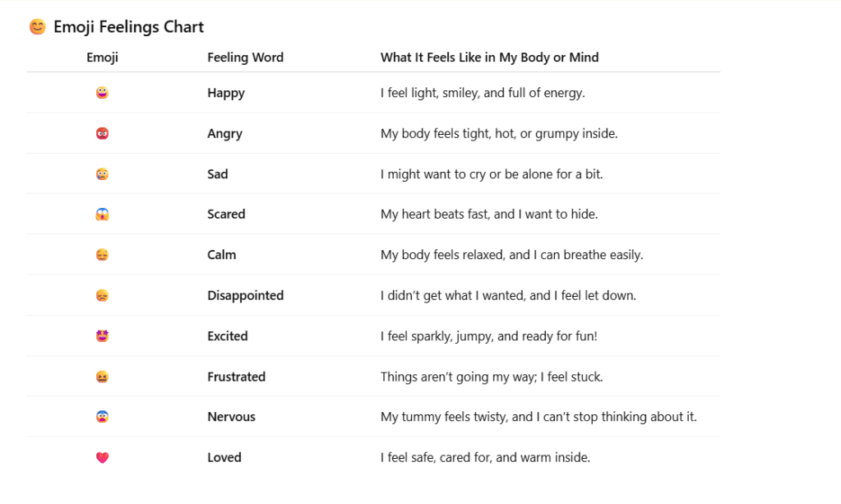Select the Frustrated feeling word
The height and width of the screenshot is (504, 841).
(x=236, y=377)
